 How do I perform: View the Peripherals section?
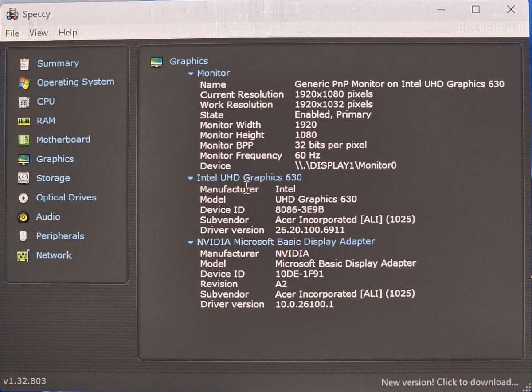click(60, 236)
